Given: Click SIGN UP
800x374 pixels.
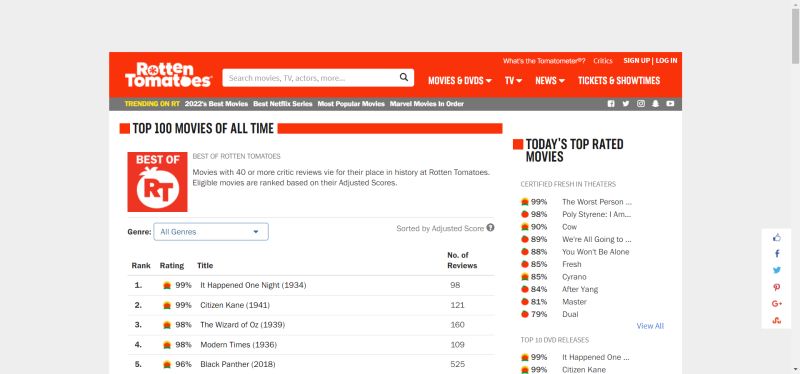Looking at the screenshot, I should coord(636,60).
